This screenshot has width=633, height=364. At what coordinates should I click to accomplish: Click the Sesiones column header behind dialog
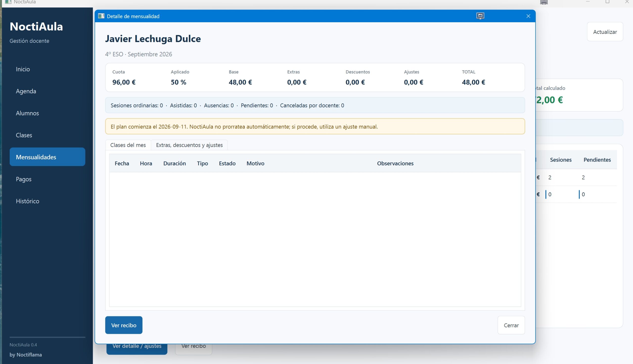pos(561,160)
